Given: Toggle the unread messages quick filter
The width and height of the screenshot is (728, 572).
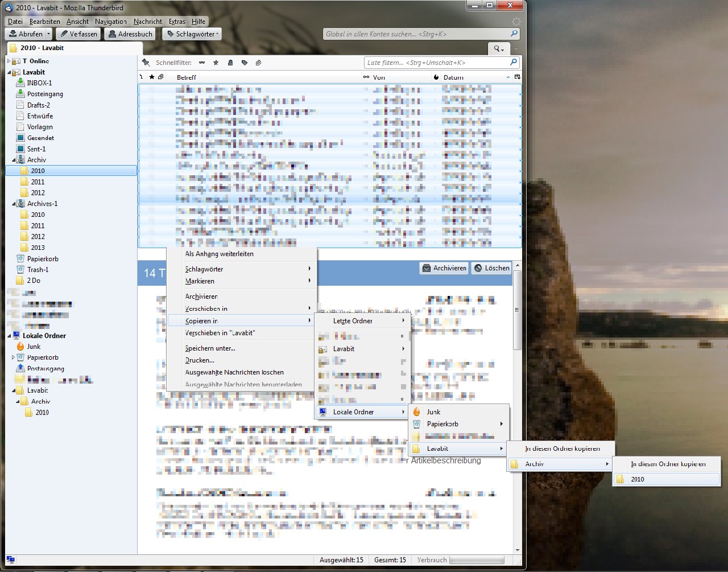Looking at the screenshot, I should [x=202, y=63].
